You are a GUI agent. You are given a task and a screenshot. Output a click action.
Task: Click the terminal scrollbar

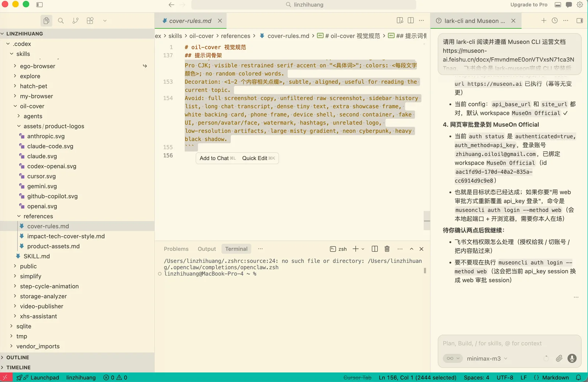(425, 271)
